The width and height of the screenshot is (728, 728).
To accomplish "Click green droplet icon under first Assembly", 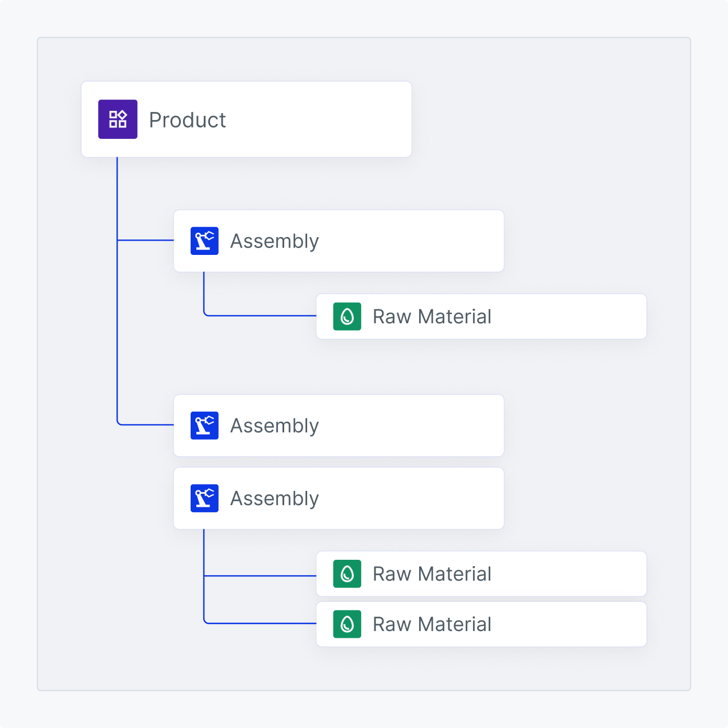I will click(347, 316).
